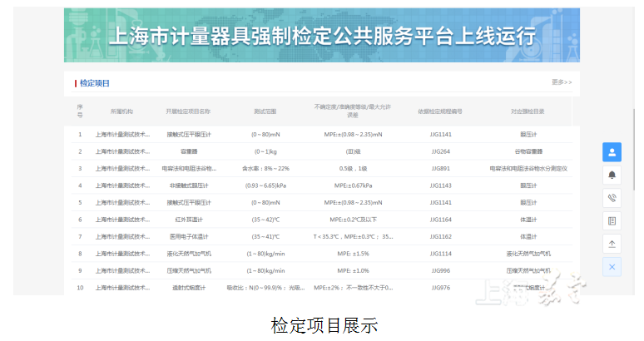Click the 开展检定项目名称 column header
644x341 pixels.
(187, 111)
